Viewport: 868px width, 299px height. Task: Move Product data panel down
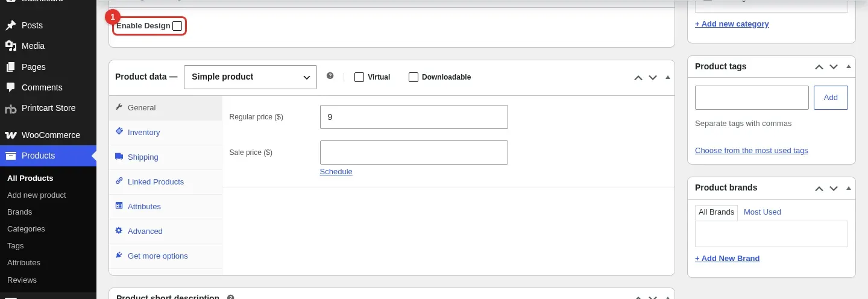(x=653, y=77)
